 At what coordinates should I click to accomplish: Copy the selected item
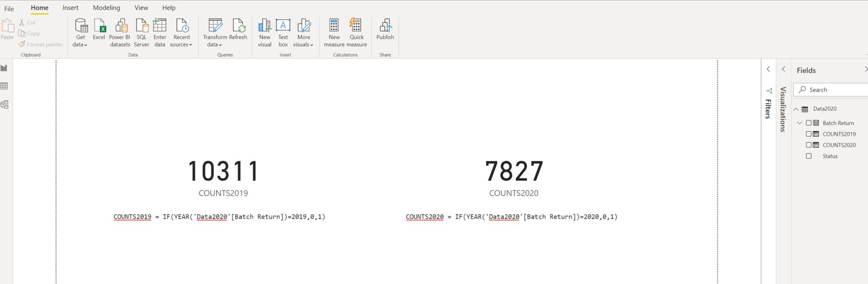29,33
